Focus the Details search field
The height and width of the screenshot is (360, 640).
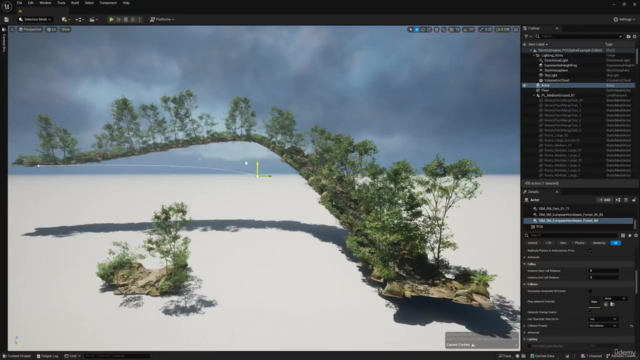(571, 236)
